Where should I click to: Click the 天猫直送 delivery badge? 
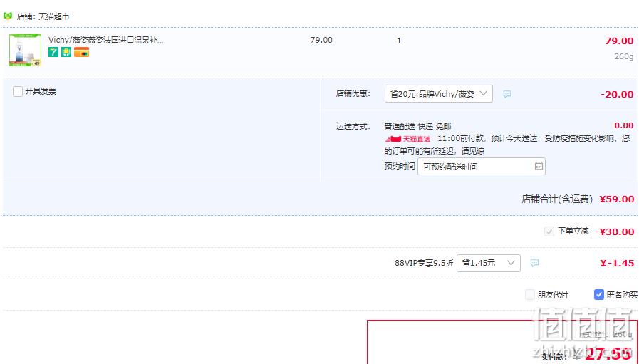pos(407,139)
